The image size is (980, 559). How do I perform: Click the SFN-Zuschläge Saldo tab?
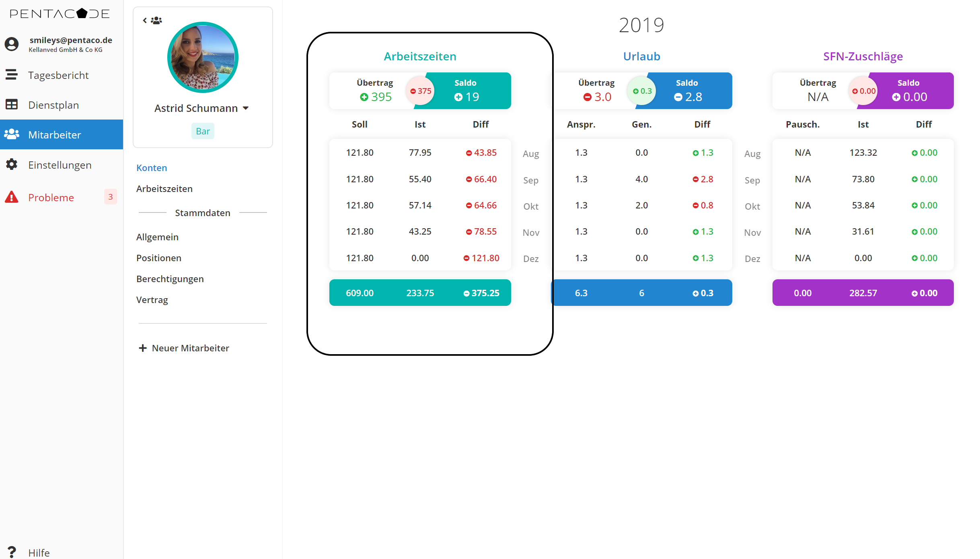(x=909, y=91)
